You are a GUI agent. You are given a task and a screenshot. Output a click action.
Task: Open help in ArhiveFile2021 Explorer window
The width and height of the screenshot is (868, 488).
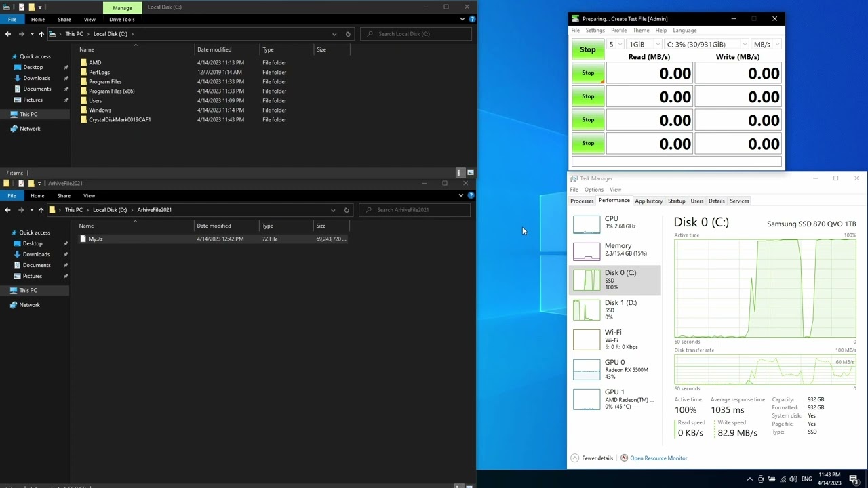471,196
